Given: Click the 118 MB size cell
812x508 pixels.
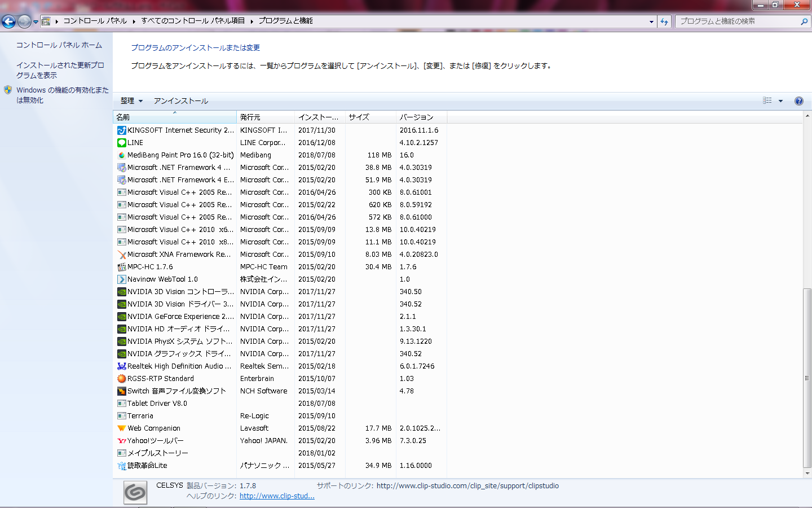Looking at the screenshot, I should click(x=379, y=155).
